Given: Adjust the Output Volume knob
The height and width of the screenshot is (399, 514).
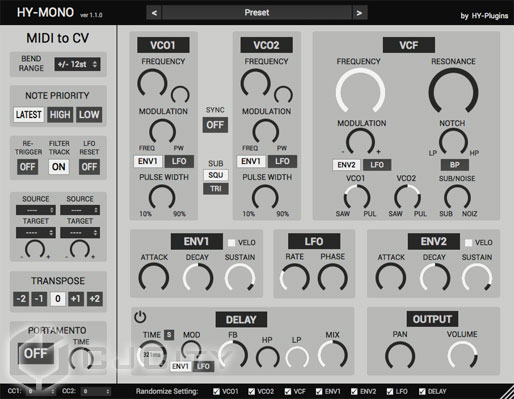Looking at the screenshot, I should tap(463, 356).
